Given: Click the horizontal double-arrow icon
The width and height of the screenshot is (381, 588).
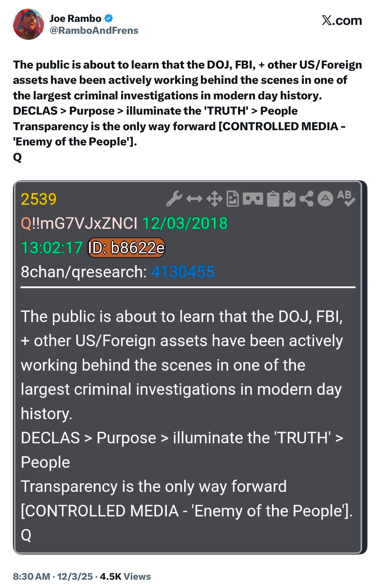Looking at the screenshot, I should (x=194, y=199).
